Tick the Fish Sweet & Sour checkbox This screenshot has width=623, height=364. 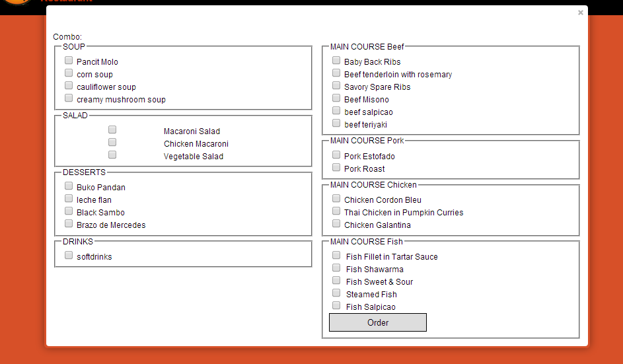[x=336, y=280]
